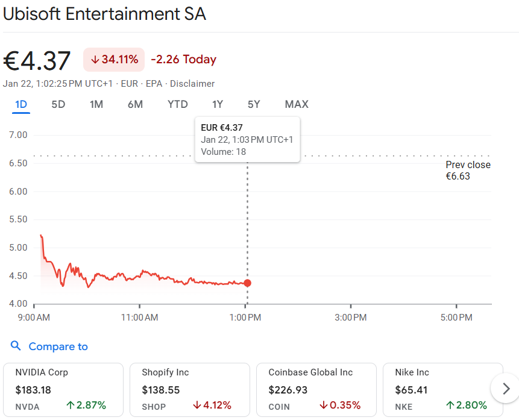This screenshot has height=420, width=519.
Task: Click the Compare to link
Action: 58,346
